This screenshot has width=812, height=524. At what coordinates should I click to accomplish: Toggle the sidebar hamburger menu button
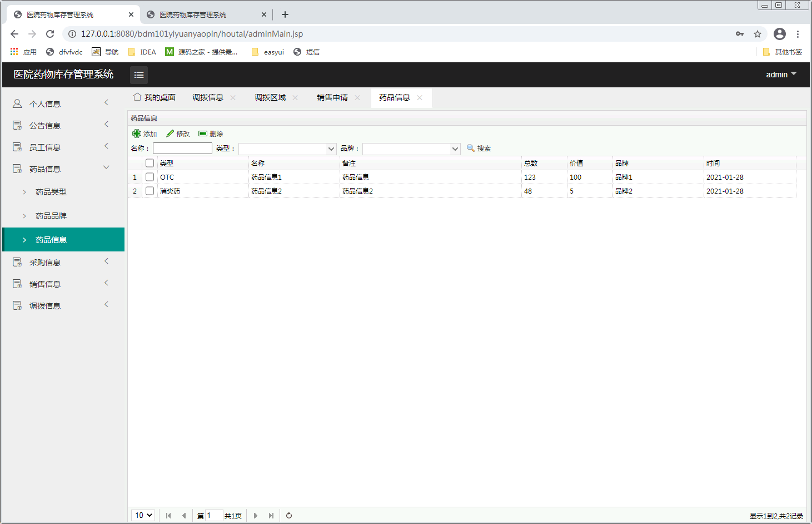[x=139, y=75]
